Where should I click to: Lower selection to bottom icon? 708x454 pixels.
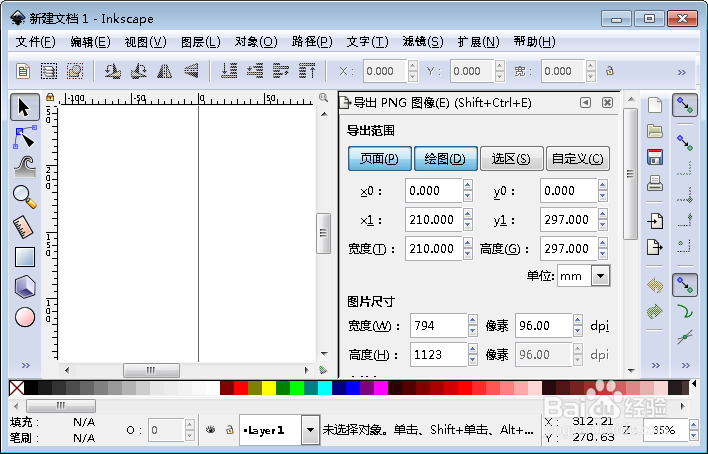[229, 71]
